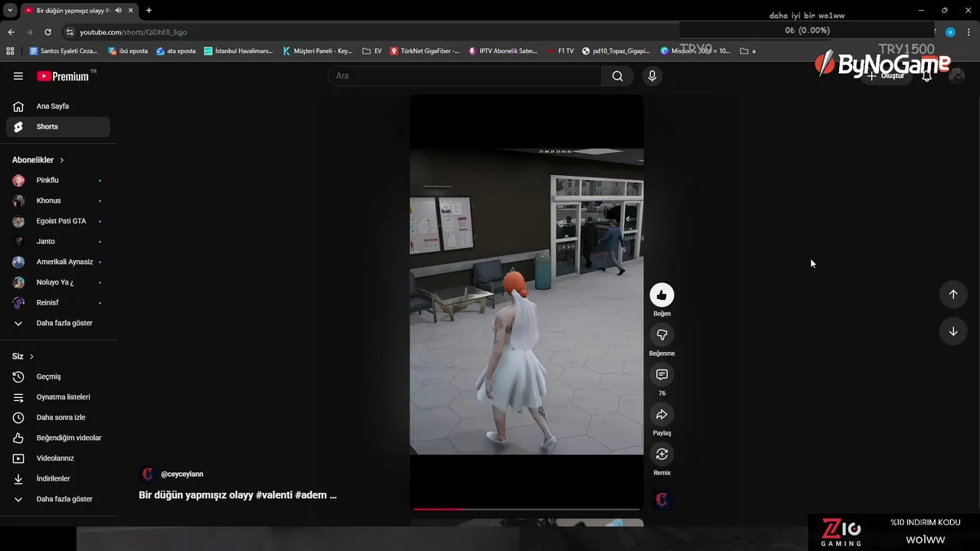
Task: Go back in browser history
Action: pyautogui.click(x=11, y=32)
